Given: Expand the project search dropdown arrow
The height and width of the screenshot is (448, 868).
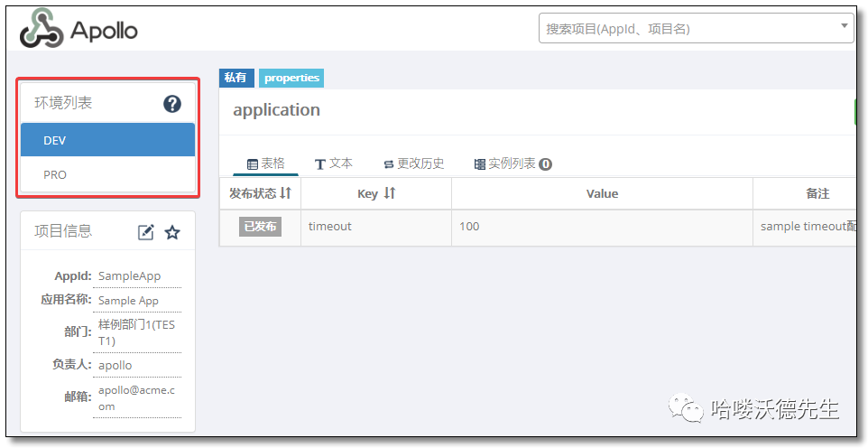Looking at the screenshot, I should pyautogui.click(x=845, y=25).
